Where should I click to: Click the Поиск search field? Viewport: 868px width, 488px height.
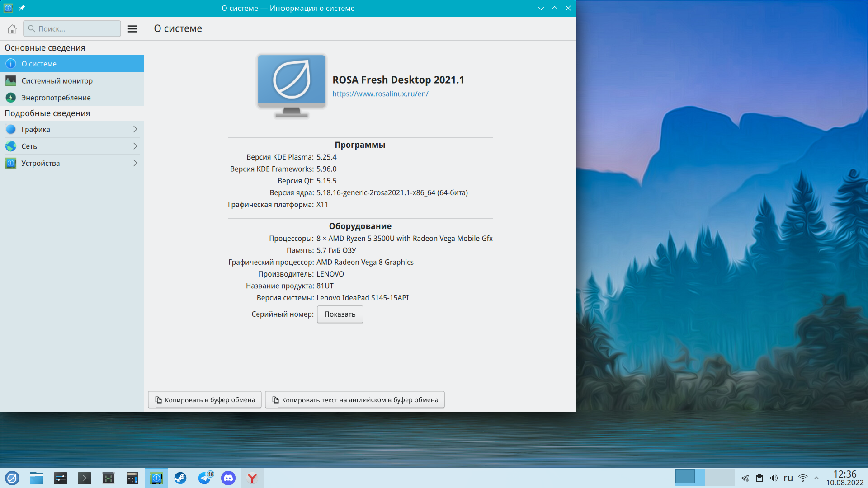72,29
